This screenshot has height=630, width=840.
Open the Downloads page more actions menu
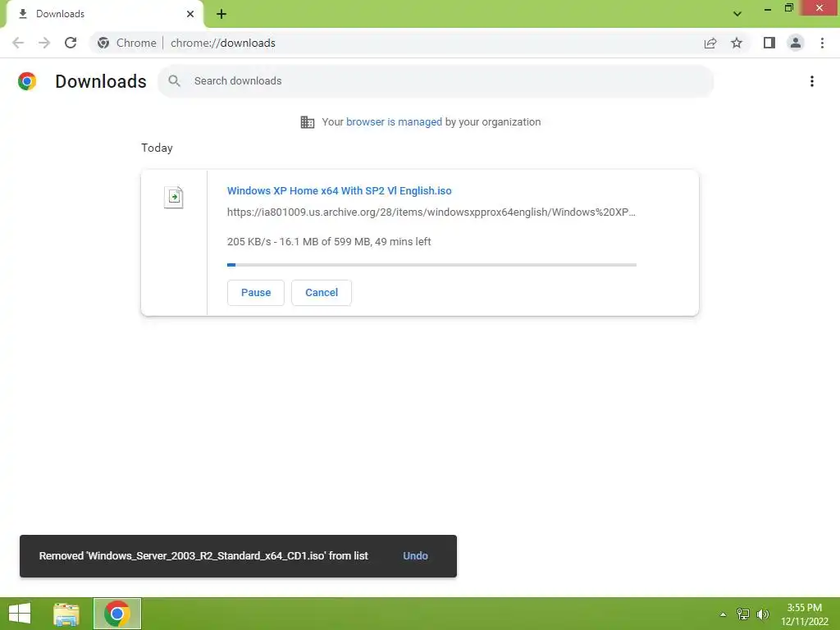(812, 81)
